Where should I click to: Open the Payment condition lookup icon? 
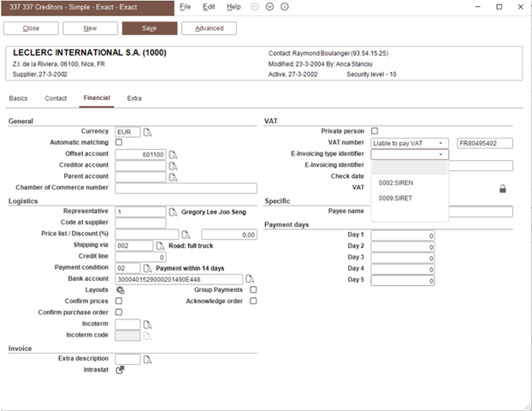pos(148,268)
